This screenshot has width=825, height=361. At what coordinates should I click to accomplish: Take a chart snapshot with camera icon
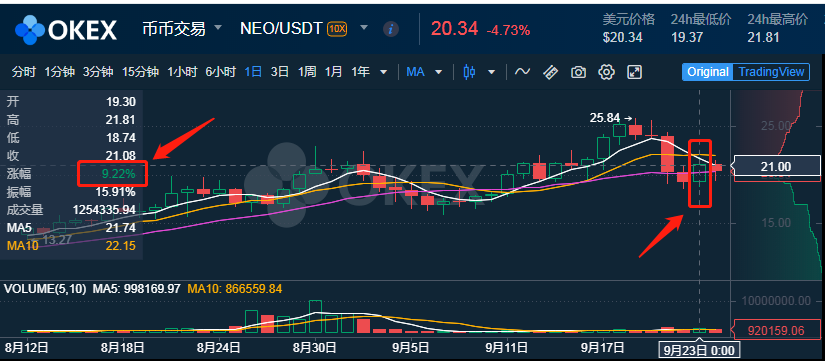(578, 72)
